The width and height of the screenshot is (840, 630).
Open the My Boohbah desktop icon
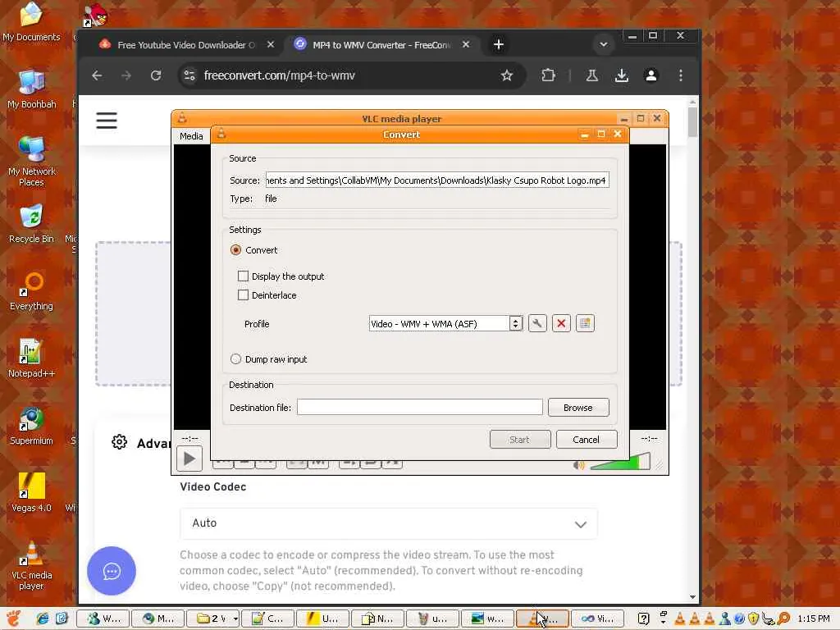31,89
